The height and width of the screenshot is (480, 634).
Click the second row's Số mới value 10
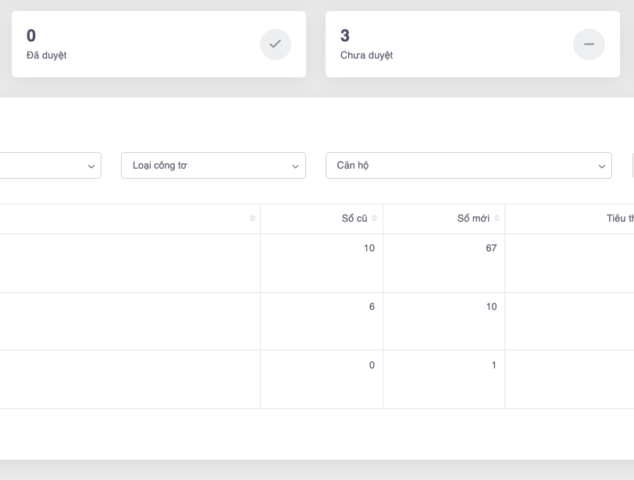(x=491, y=307)
